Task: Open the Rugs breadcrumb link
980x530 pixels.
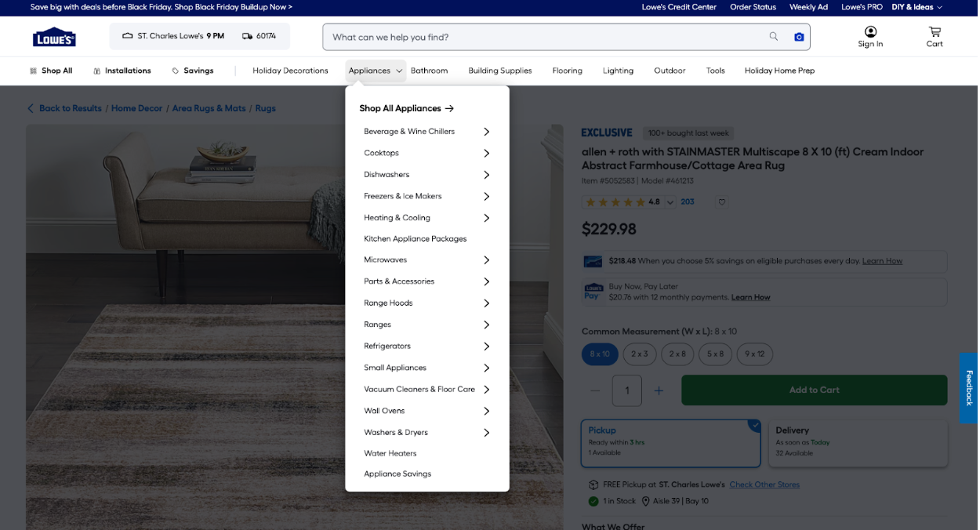Action: coord(265,108)
